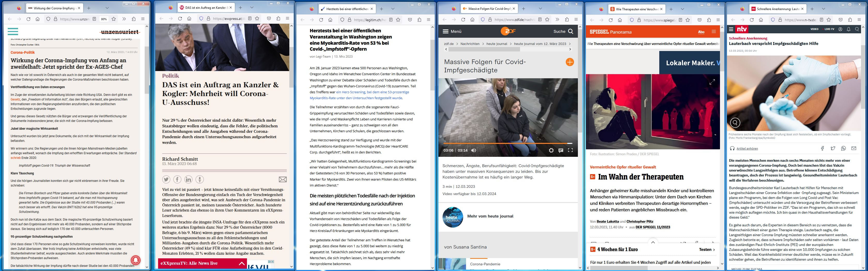Share eXXpress article on Twitter
The width and height of the screenshot is (868, 271).
(x=166, y=179)
